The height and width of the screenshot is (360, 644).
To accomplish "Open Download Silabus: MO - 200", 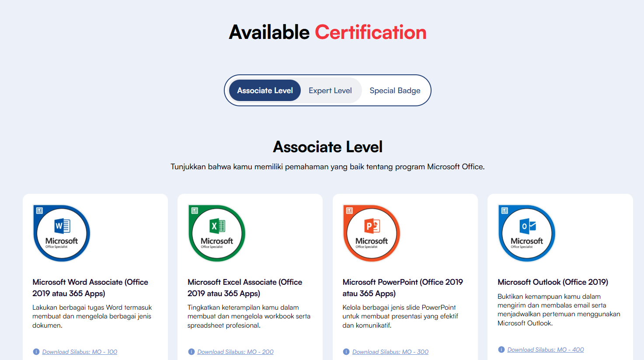I will coord(235,352).
